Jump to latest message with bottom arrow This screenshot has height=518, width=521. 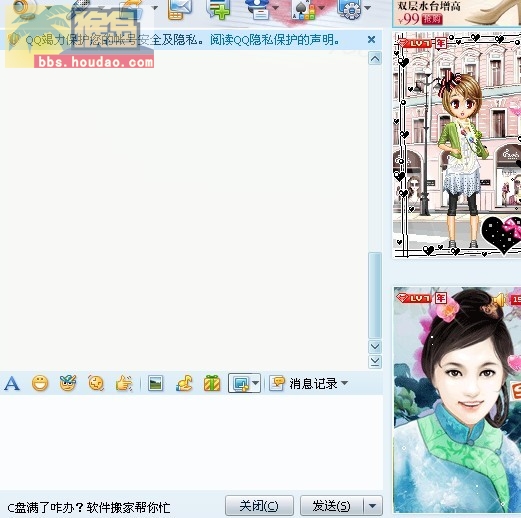[x=375, y=361]
